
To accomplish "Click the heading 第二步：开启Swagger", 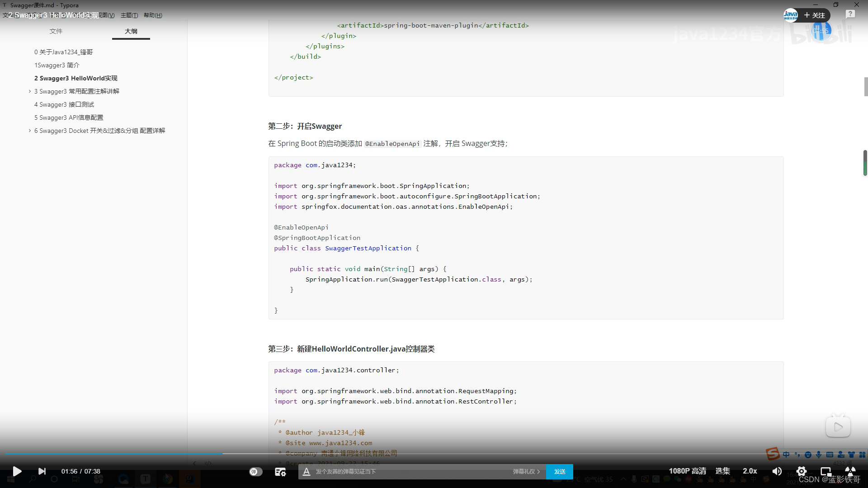I will pyautogui.click(x=305, y=126).
